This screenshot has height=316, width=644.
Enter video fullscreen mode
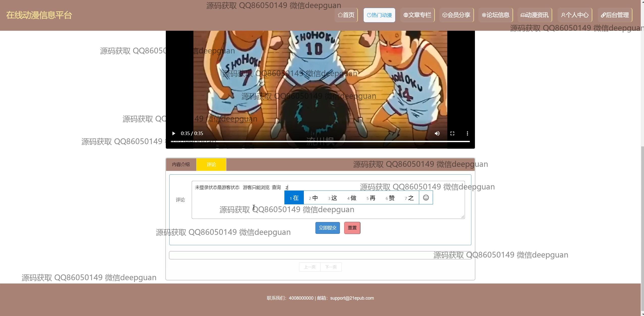coord(452,133)
